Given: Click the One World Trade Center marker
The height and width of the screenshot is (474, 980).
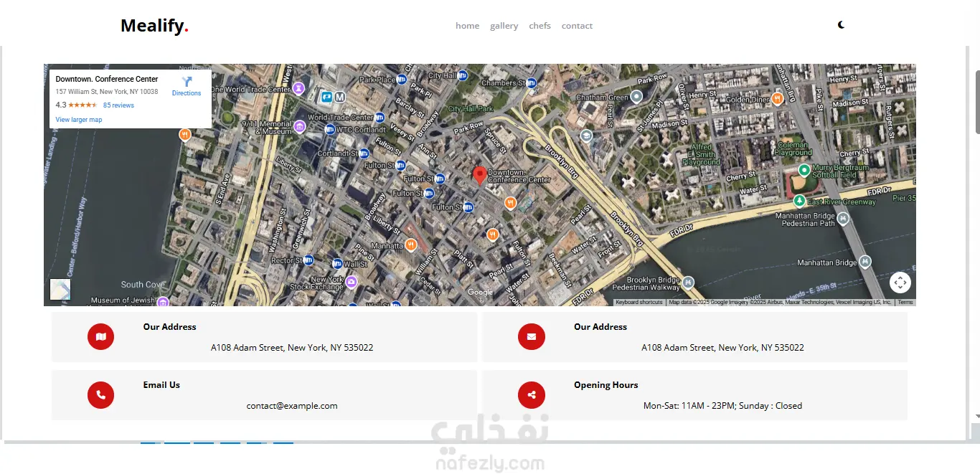Looking at the screenshot, I should (298, 89).
